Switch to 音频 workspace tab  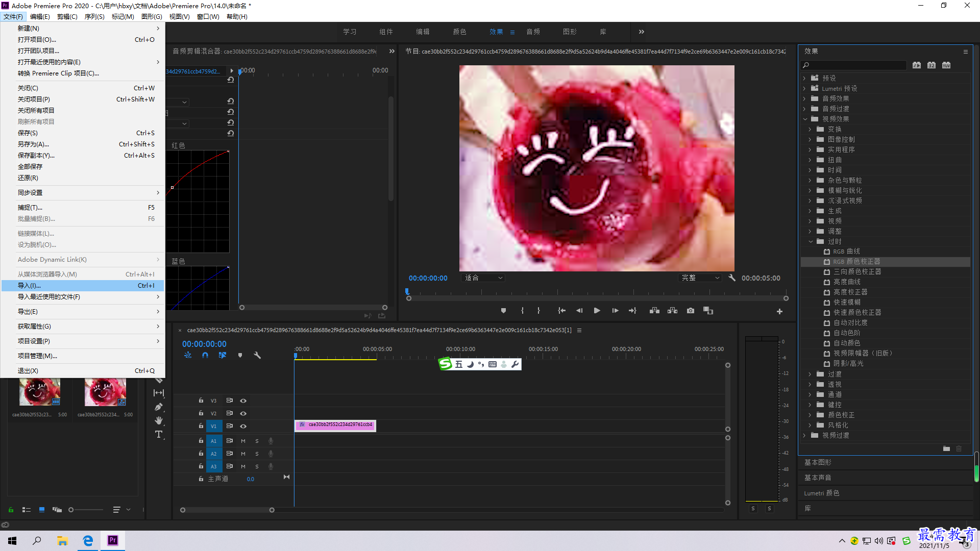pyautogui.click(x=533, y=32)
